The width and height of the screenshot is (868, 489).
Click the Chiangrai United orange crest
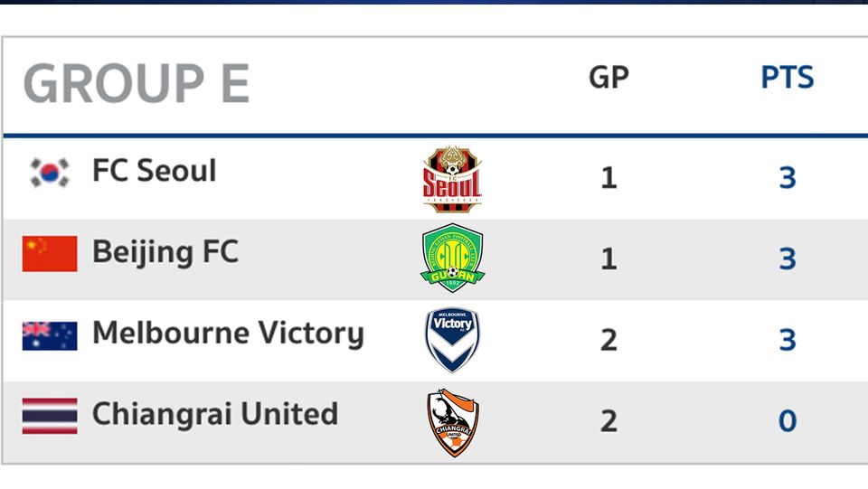coord(453,422)
